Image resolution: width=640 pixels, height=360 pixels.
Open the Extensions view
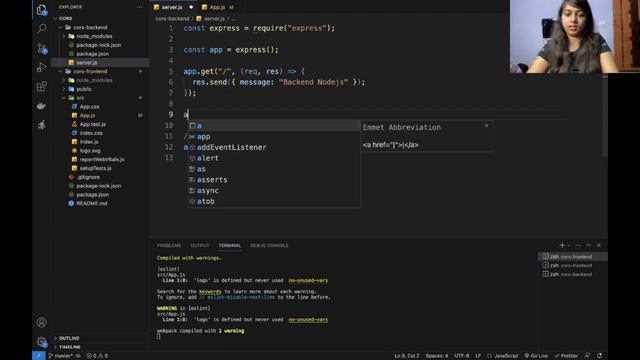click(41, 87)
